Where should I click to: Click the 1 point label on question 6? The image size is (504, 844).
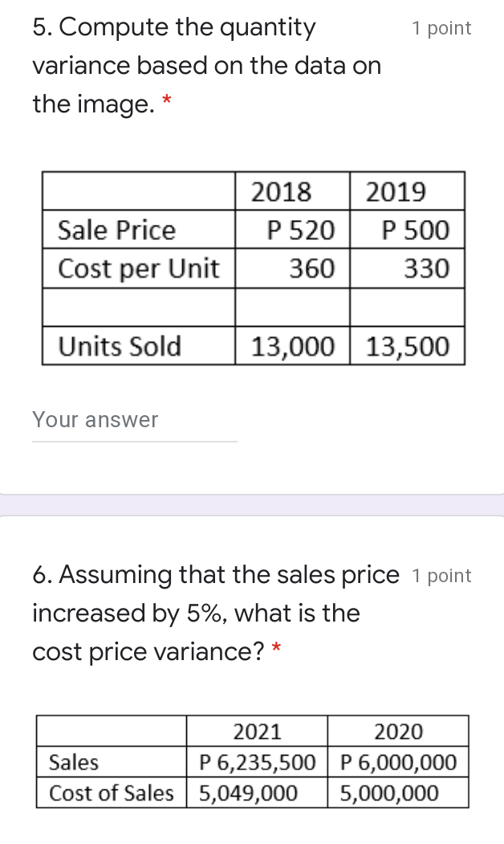[x=441, y=575]
